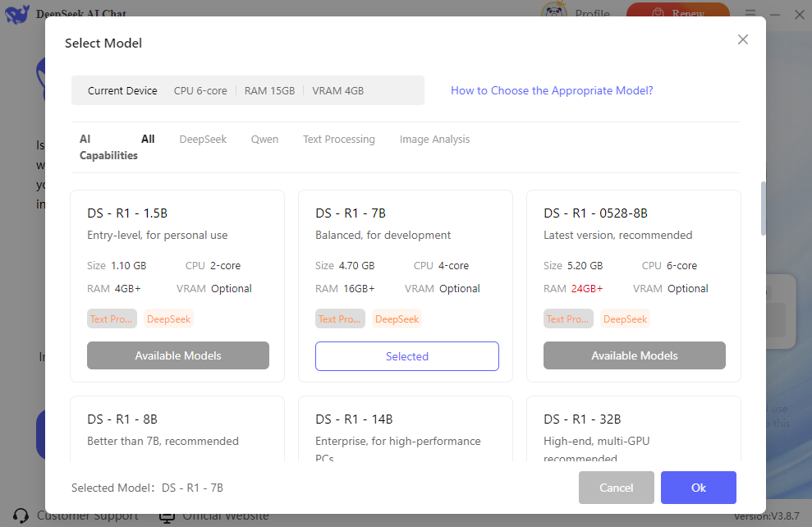The image size is (812, 527).
Task: Click Available Models for DS - R1 - 0528-8B
Action: 635,355
